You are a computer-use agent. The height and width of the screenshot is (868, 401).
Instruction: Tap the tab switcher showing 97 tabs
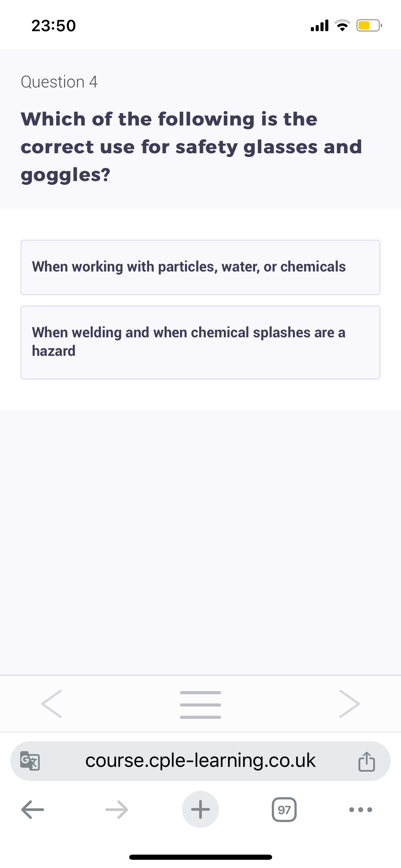284,809
